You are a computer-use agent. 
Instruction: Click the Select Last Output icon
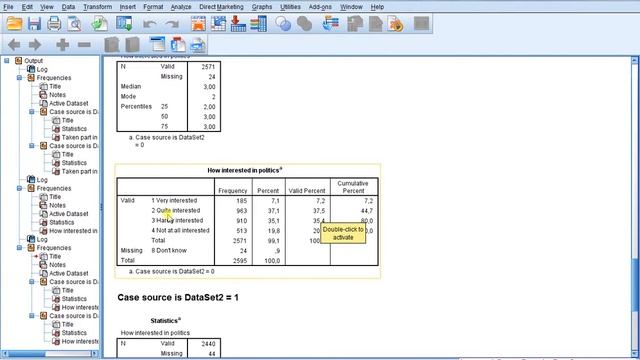pos(331,24)
